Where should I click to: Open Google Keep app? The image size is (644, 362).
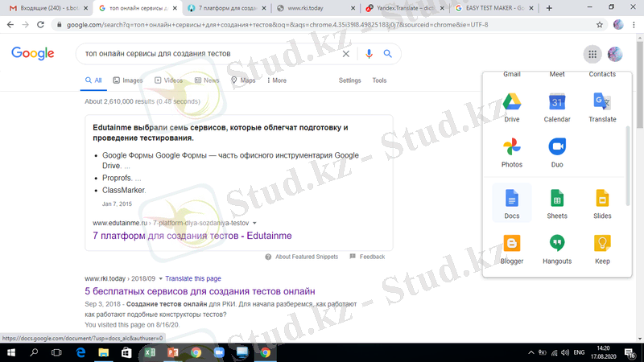click(x=602, y=249)
